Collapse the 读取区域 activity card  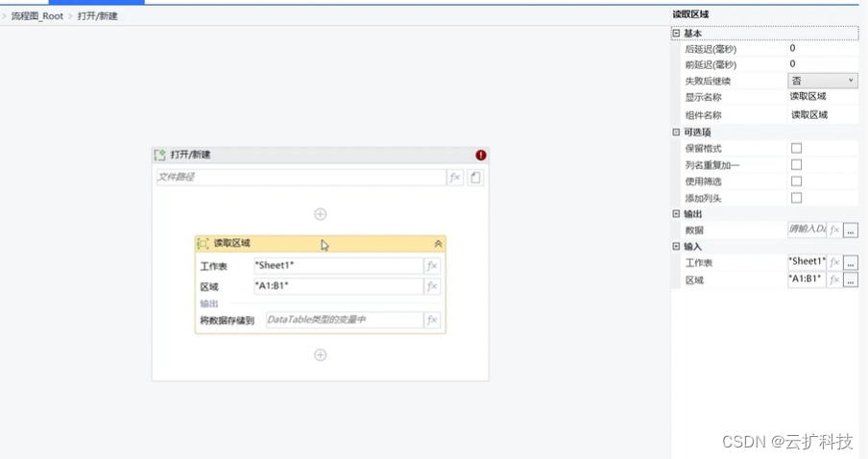pyautogui.click(x=438, y=244)
